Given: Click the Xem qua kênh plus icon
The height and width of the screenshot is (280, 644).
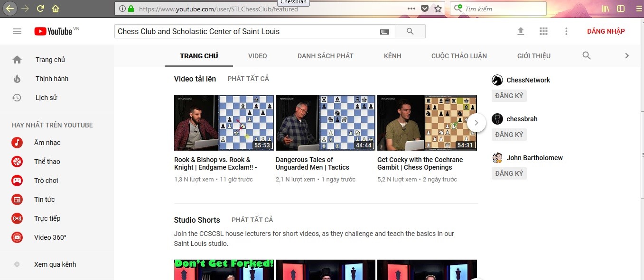Looking at the screenshot, I should coord(17,264).
